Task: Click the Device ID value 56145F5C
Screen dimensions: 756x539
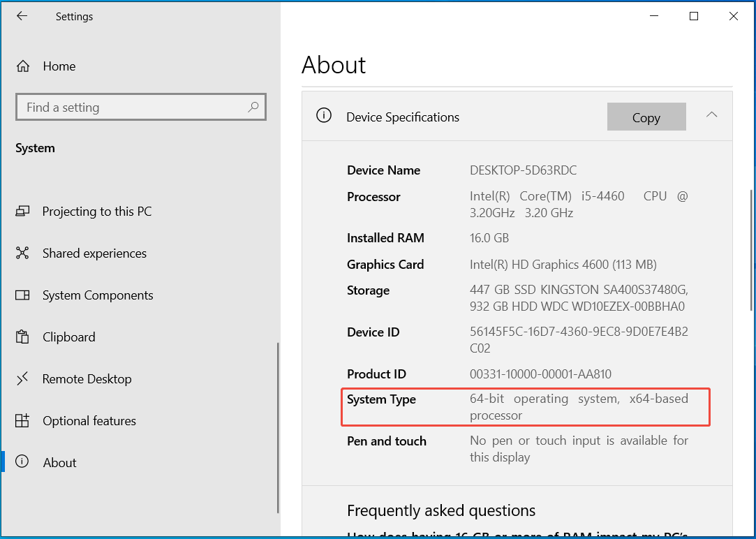Action: pos(579,340)
